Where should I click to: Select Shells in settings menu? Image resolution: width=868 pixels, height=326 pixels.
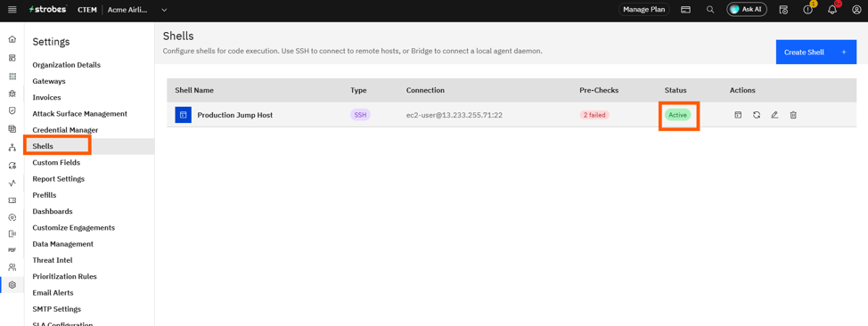pyautogui.click(x=43, y=146)
